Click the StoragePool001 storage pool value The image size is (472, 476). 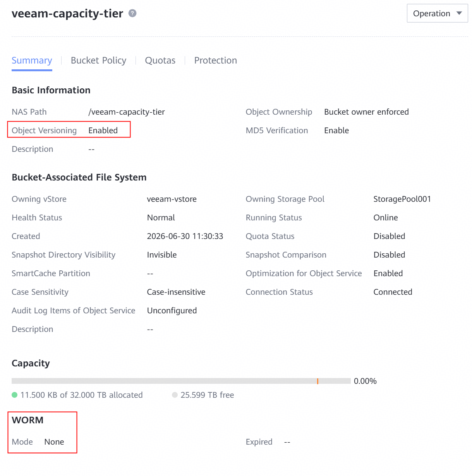click(402, 199)
